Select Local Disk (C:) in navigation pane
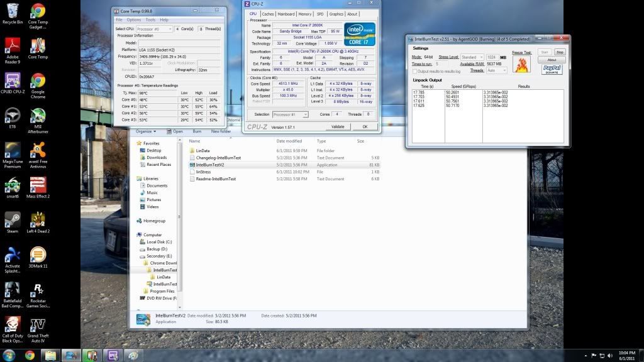The height and width of the screenshot is (362, 644). point(159,242)
